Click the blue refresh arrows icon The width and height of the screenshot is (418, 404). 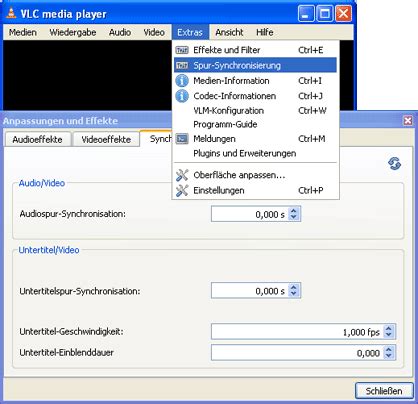click(x=394, y=164)
